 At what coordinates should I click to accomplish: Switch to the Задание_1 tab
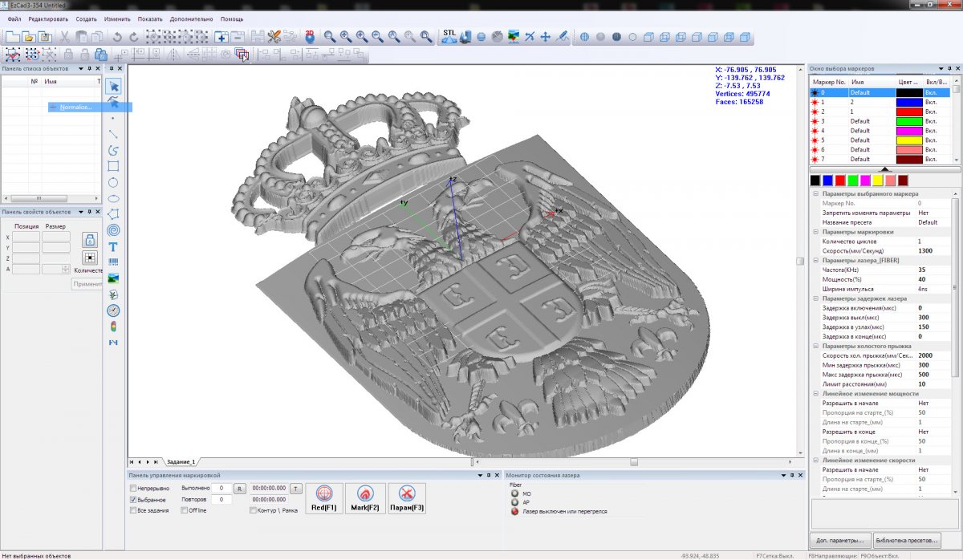[x=181, y=462]
